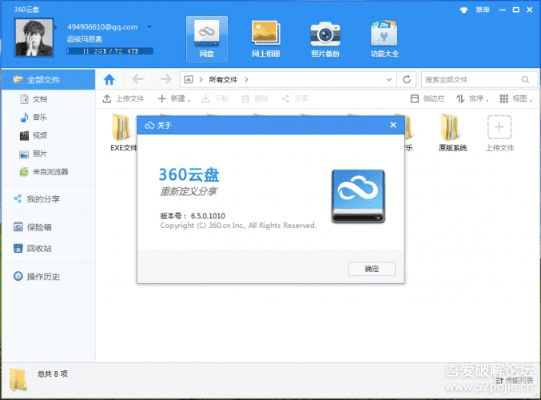Click the search magnifier icon

coord(525,80)
